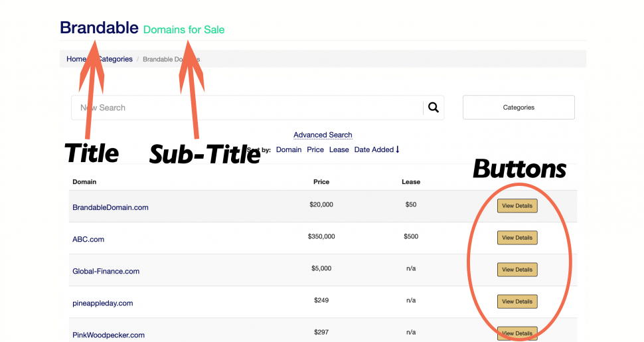644x342 pixels.
Task: Sort listings by Lease
Action: point(339,149)
